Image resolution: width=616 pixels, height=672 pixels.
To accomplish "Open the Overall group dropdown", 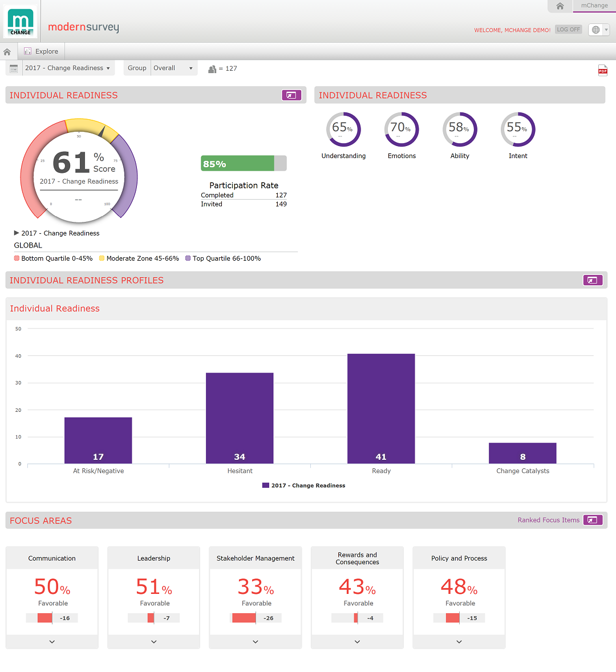I will coord(173,68).
